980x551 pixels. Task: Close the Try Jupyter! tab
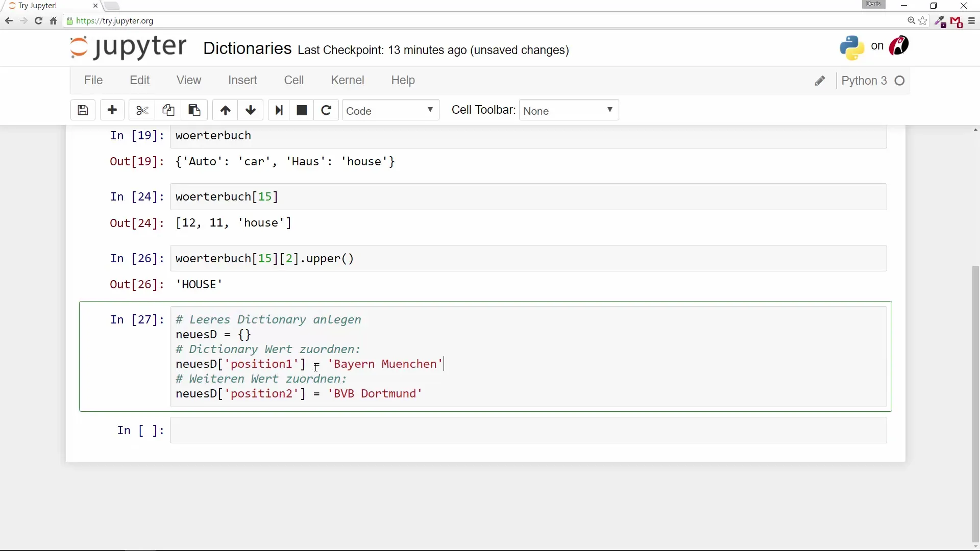(x=95, y=6)
